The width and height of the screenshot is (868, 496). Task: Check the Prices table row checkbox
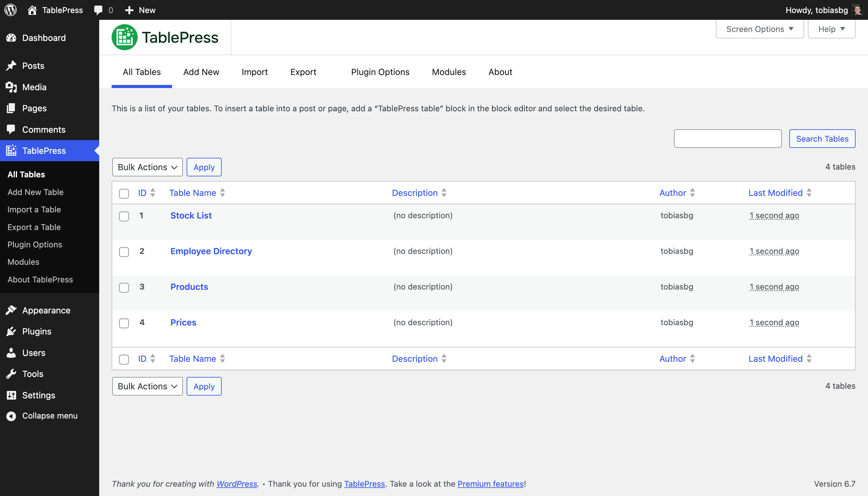pos(124,323)
